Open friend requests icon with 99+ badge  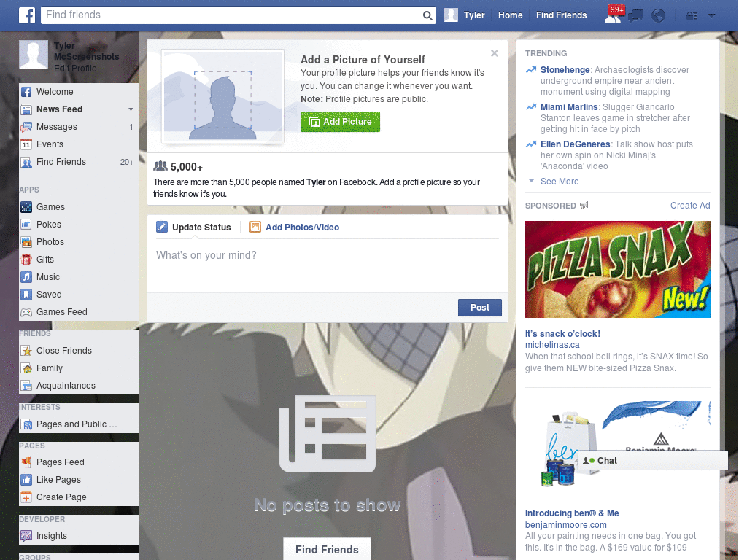(x=613, y=15)
